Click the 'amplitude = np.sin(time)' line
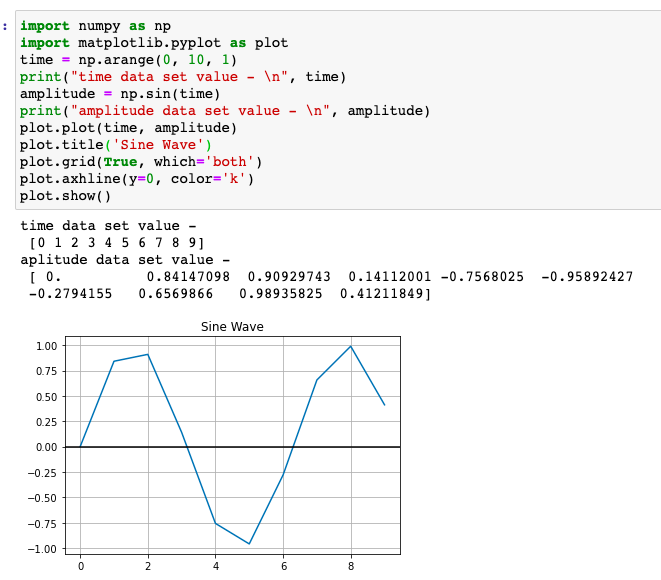661x580 pixels. 120,94
